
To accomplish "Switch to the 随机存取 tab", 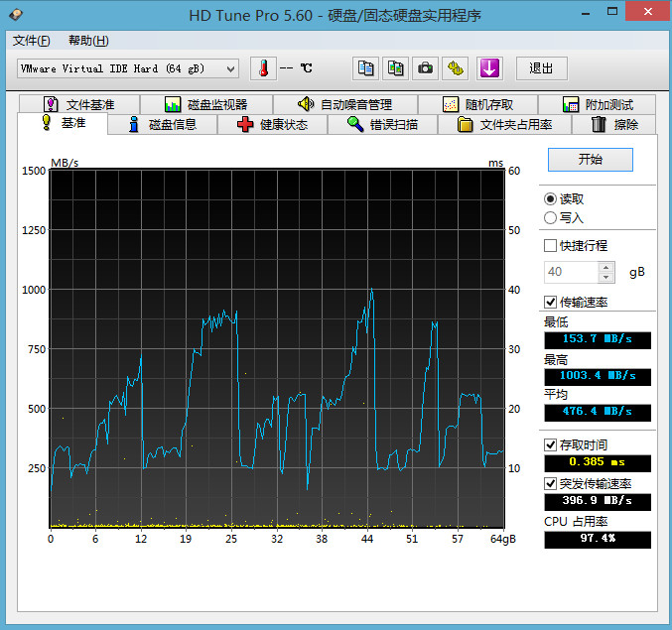I will 477,104.
